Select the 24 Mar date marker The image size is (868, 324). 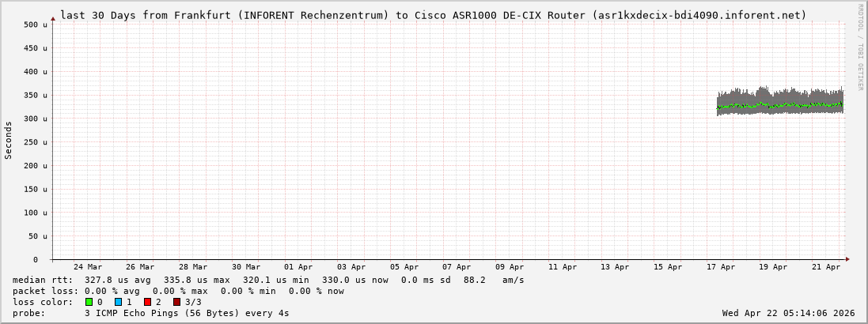tap(87, 267)
